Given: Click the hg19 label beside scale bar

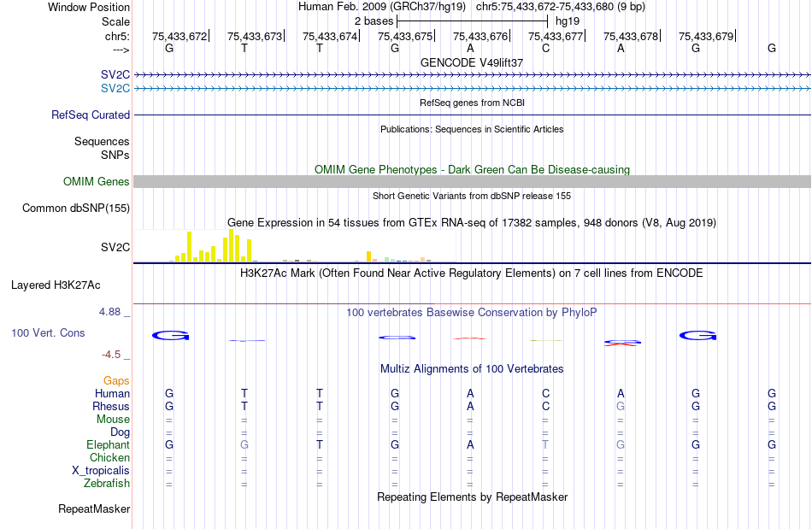Looking at the screenshot, I should coord(568,21).
